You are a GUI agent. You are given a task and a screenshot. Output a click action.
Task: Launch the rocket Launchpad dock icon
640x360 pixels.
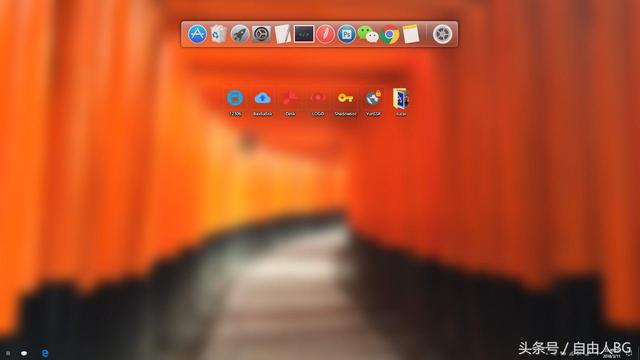[240, 34]
